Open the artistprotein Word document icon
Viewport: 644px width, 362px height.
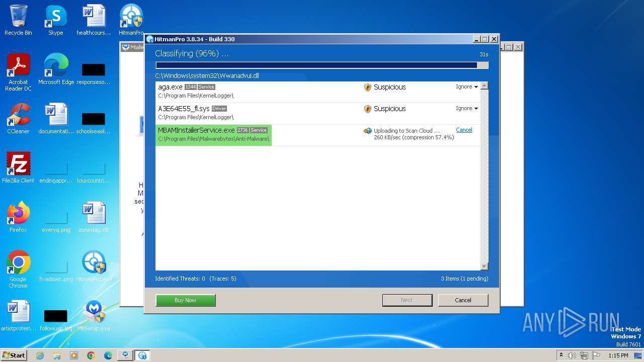[x=18, y=316]
